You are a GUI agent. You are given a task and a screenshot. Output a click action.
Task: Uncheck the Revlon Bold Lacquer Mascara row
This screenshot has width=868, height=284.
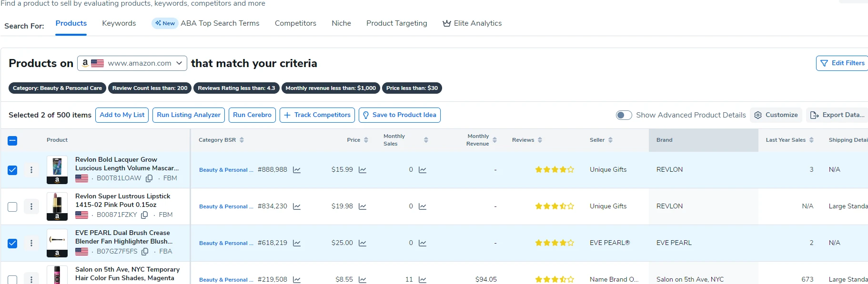(12, 170)
